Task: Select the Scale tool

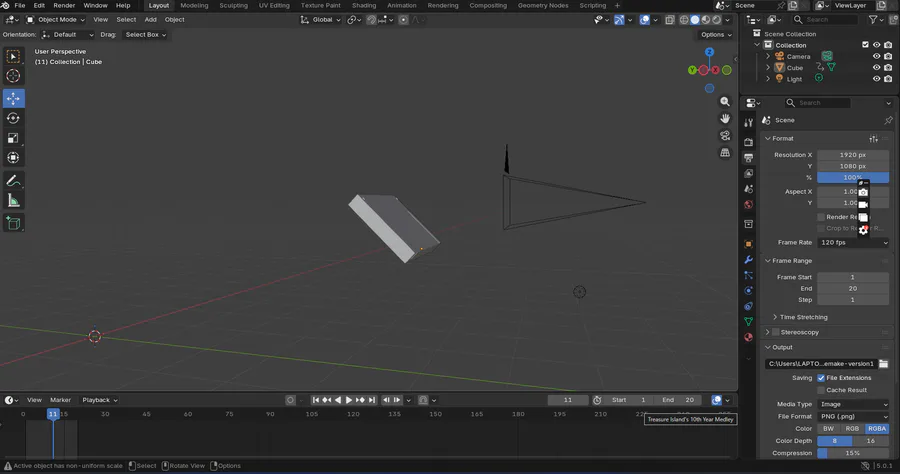Action: click(x=13, y=138)
